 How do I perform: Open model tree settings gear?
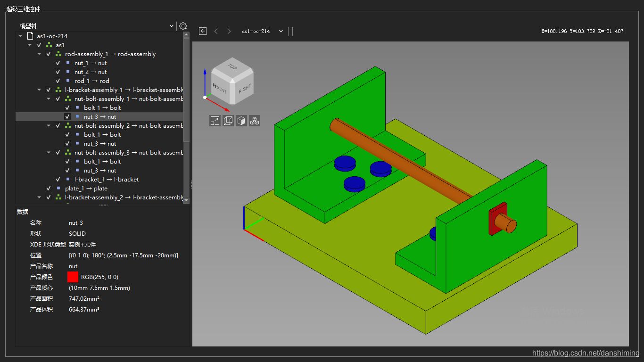click(183, 26)
